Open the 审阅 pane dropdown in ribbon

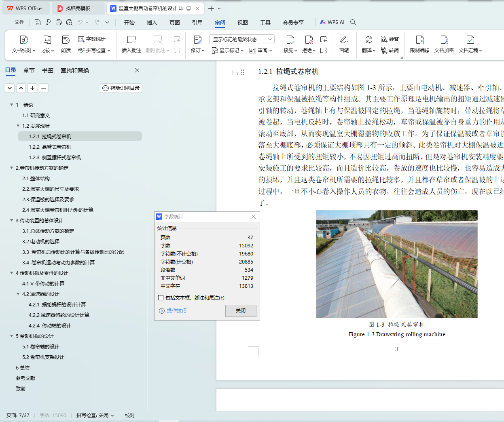[261, 51]
